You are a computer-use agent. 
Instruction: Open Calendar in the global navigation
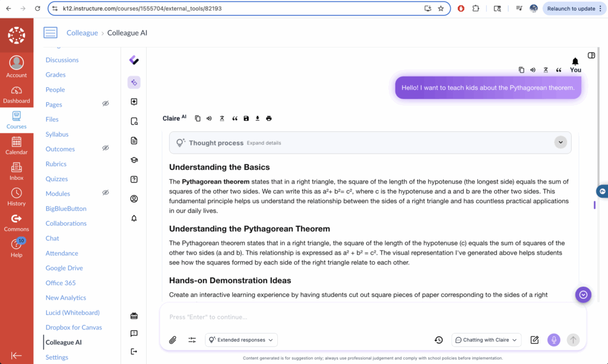click(17, 145)
